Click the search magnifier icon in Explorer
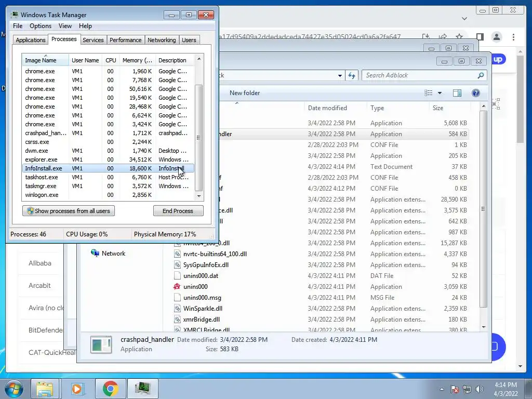Image resolution: width=532 pixels, height=399 pixels. click(481, 75)
